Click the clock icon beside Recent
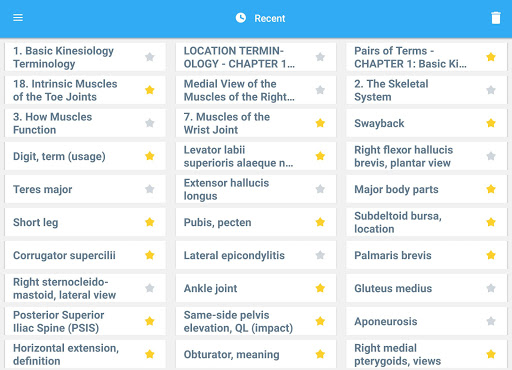Image resolution: width=512 pixels, height=370 pixels. (241, 18)
